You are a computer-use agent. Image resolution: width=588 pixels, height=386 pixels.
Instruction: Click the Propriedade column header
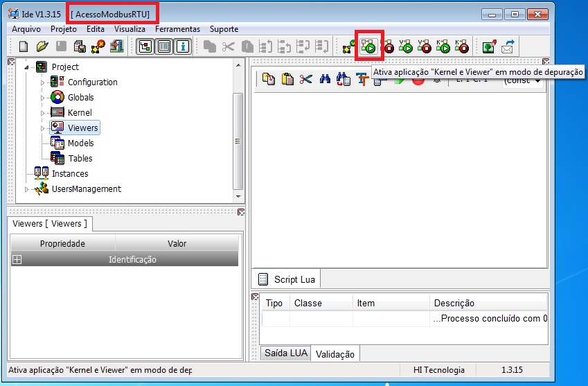point(62,243)
